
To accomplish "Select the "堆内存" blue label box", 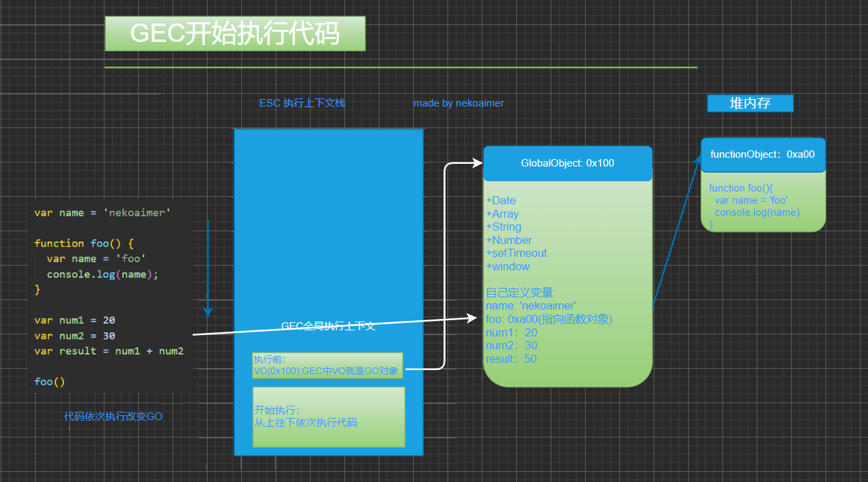I will coord(750,103).
